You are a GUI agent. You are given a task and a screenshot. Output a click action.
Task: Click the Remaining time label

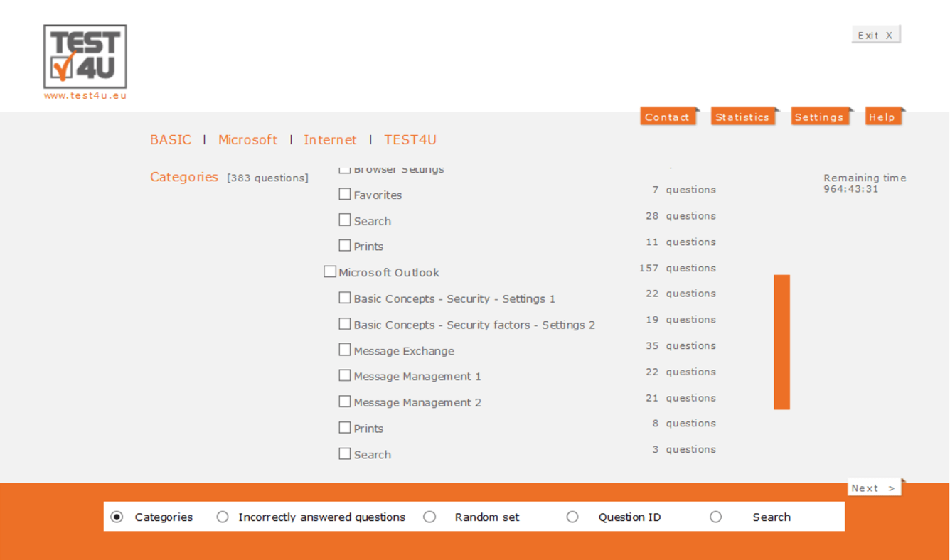(x=865, y=178)
